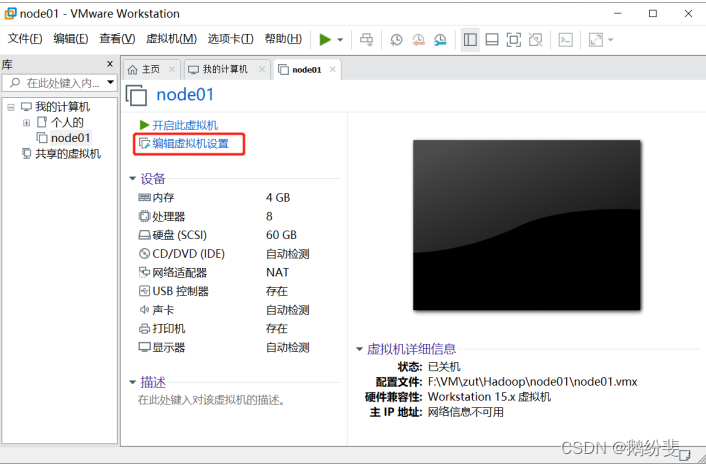Select 共享的虚拟机 in the library tree
This screenshot has height=466, width=706.
point(68,154)
